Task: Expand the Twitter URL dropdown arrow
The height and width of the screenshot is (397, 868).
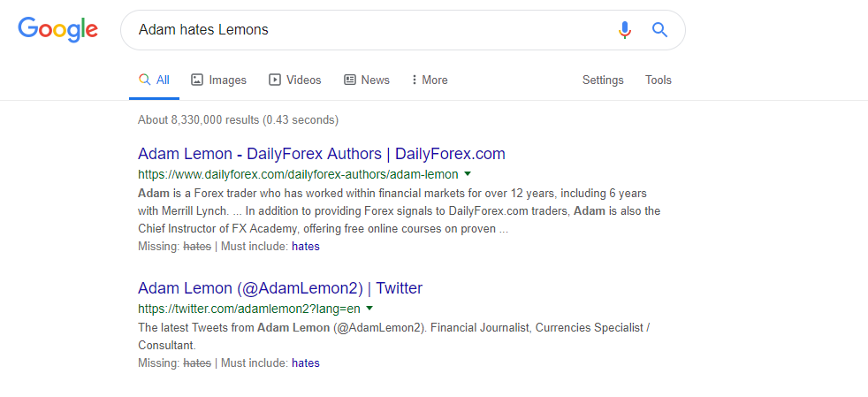Action: 369,308
